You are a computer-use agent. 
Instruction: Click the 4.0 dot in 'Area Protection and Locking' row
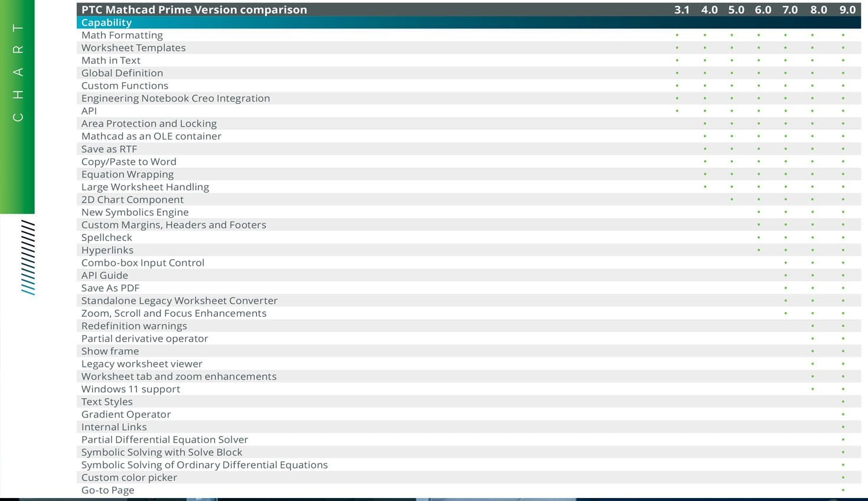click(x=705, y=123)
